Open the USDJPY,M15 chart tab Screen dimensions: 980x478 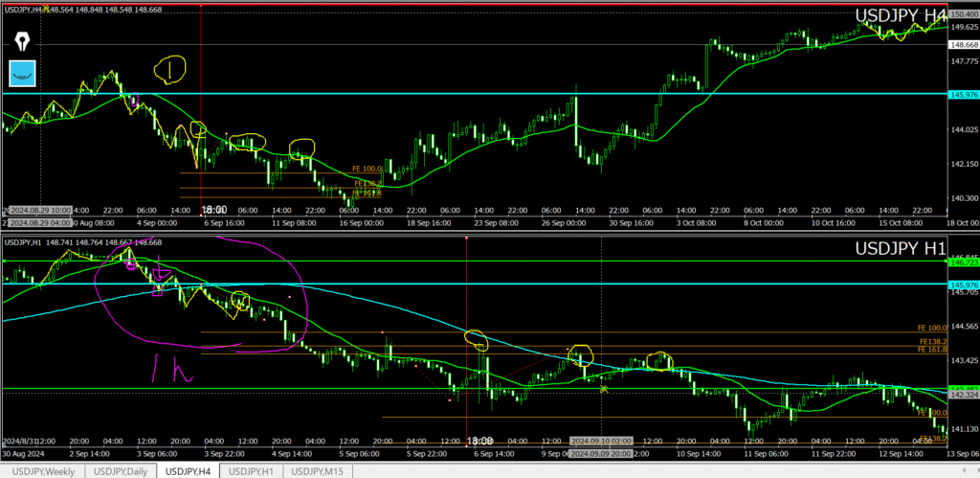coord(320,470)
